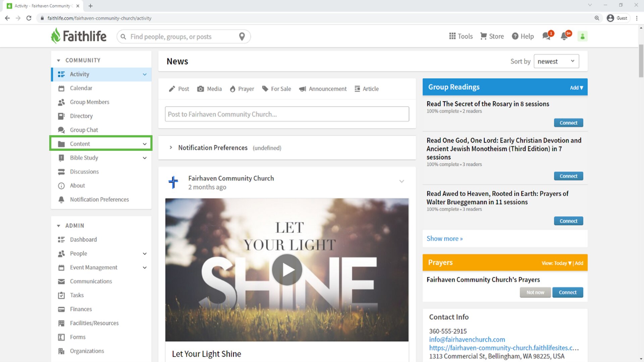The height and width of the screenshot is (362, 644).
Task: Click the green user profile avatar
Action: [583, 36]
